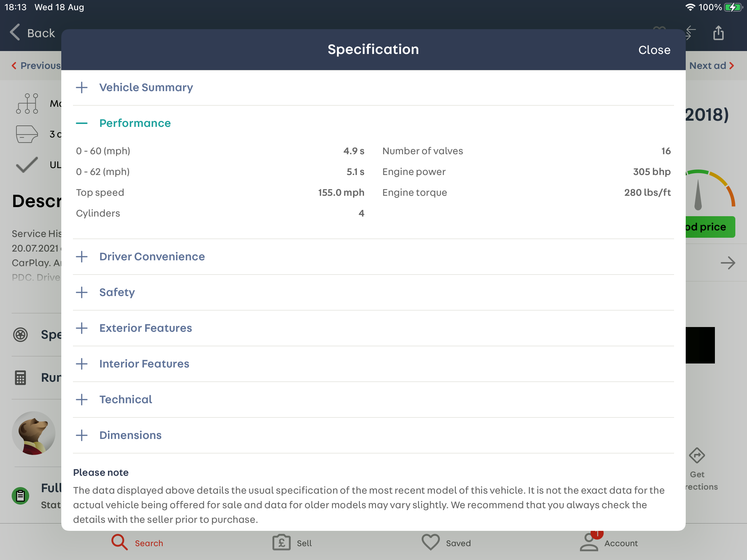Close the Specification dialog
Image resolution: width=747 pixels, height=560 pixels.
point(654,50)
